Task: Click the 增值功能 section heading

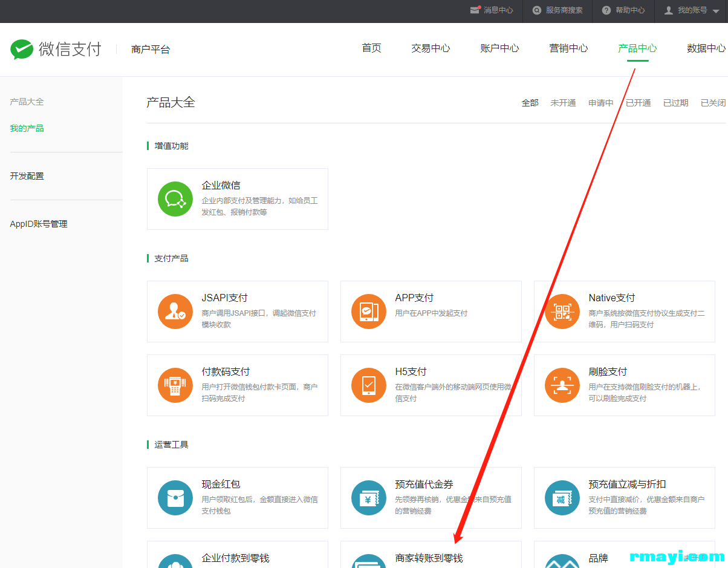Action: pos(171,146)
